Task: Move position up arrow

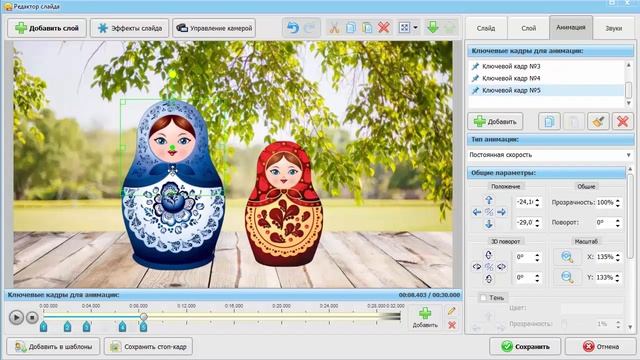Action: [x=489, y=200]
